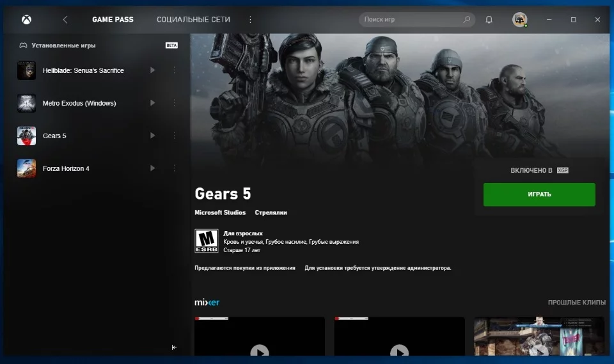Launch Gears 5 with its sidebar play arrow
Image resolution: width=614 pixels, height=364 pixels.
click(x=152, y=136)
